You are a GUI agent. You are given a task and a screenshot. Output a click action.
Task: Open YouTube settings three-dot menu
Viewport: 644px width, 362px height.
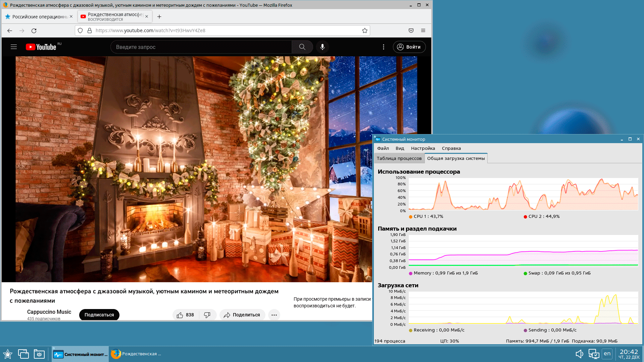point(384,47)
